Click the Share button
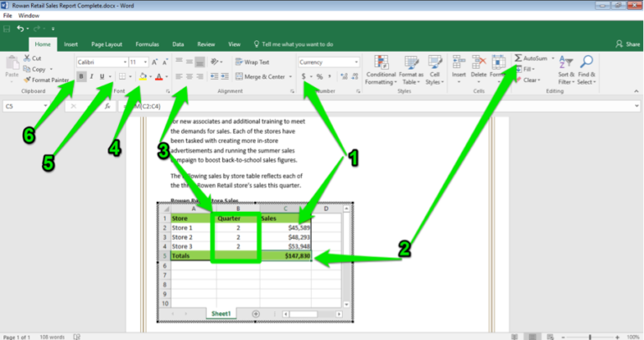The height and width of the screenshot is (340, 644). [x=627, y=44]
